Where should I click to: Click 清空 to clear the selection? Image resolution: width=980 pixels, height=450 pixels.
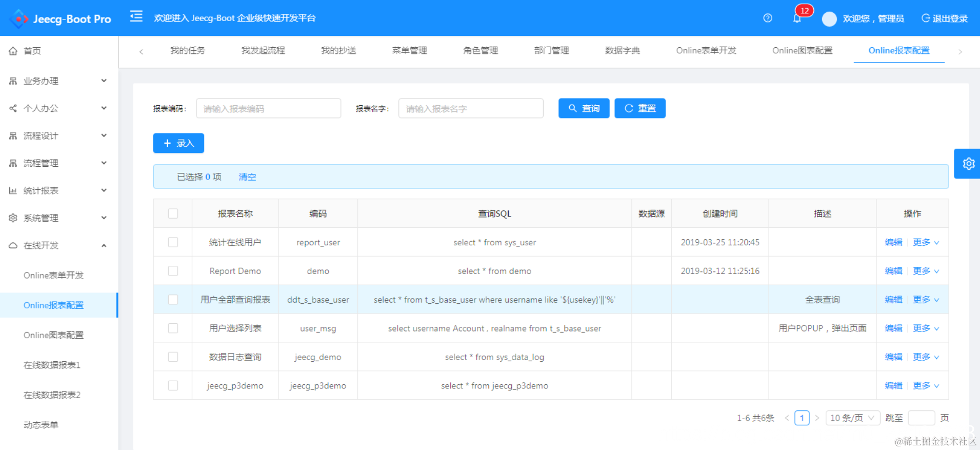pyautogui.click(x=247, y=177)
